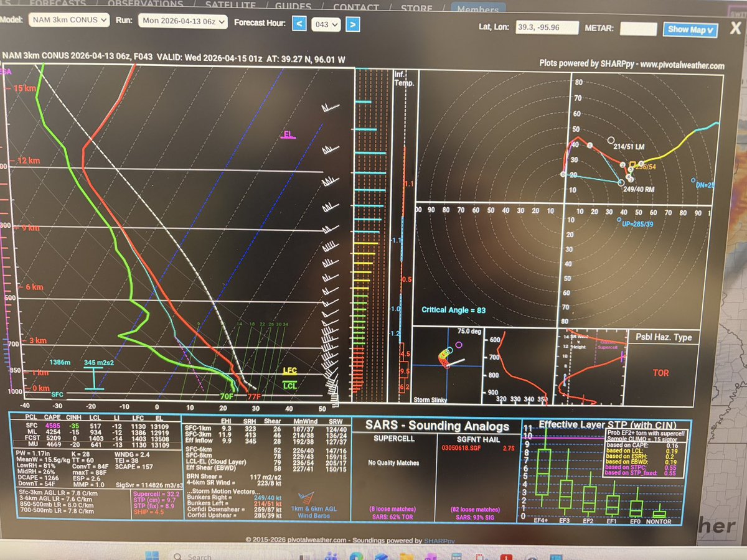Click the yellow LFC label on skew-T
The height and width of the screenshot is (560, 747).
pos(290,371)
